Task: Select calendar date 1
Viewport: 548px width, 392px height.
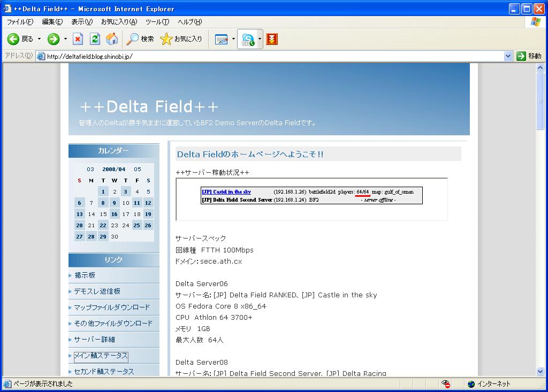Action: tap(103, 191)
